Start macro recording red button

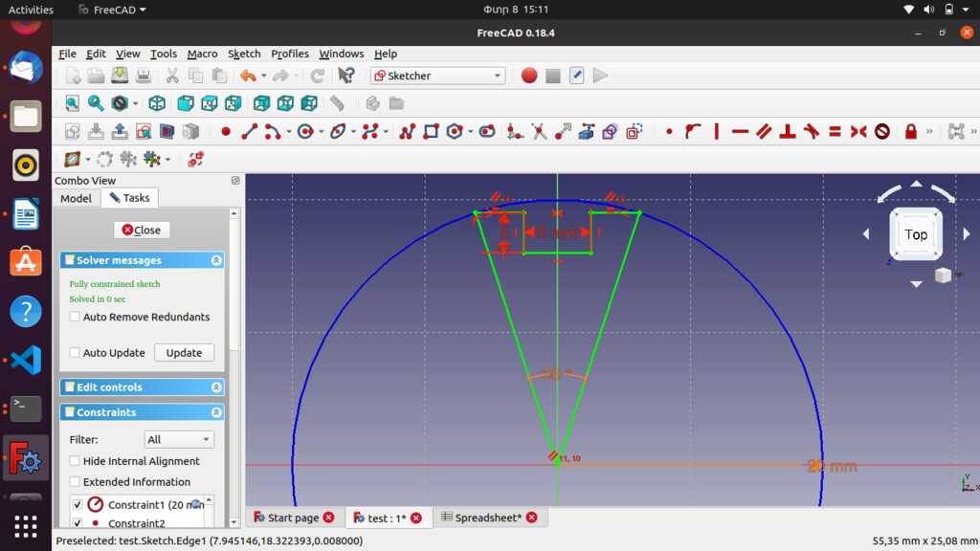pos(528,76)
